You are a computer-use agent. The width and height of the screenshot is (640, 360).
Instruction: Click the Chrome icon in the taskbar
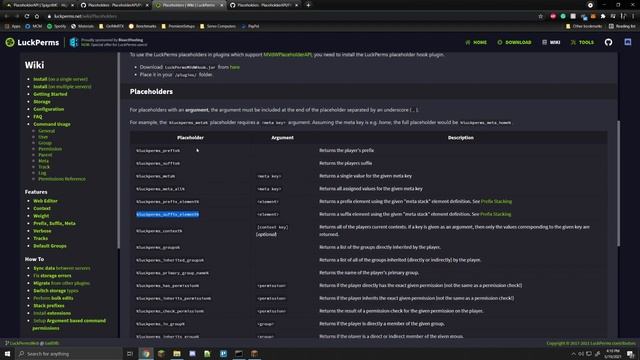[146, 353]
